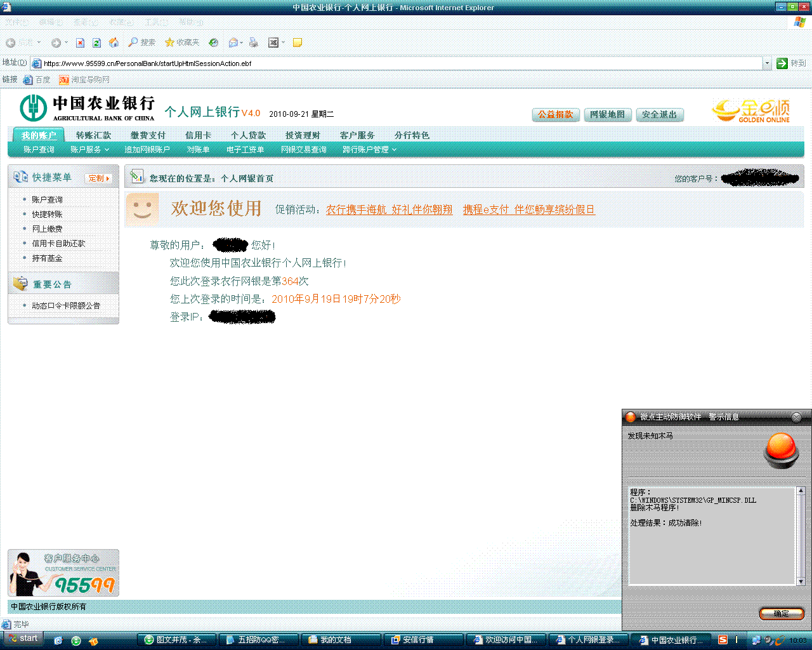Switch to 我的文档 taskbar window

tap(341, 640)
